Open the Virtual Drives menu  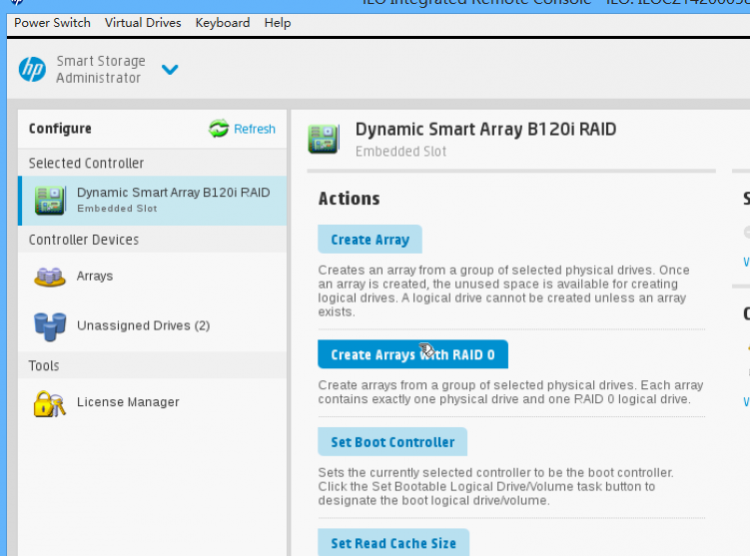(143, 23)
